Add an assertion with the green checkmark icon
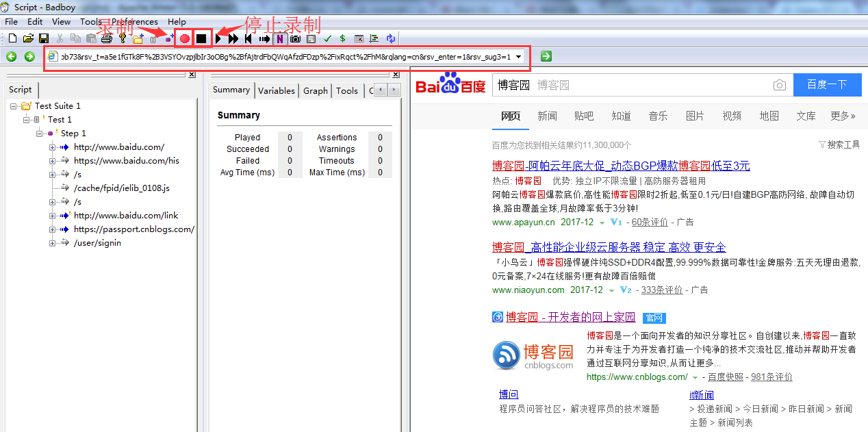Viewport: 868px width, 432px height. [327, 38]
